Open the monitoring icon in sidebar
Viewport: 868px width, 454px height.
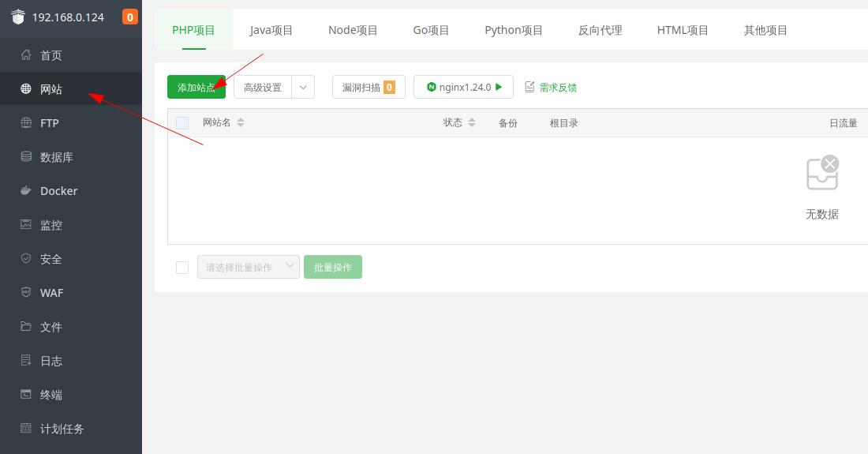coord(26,225)
